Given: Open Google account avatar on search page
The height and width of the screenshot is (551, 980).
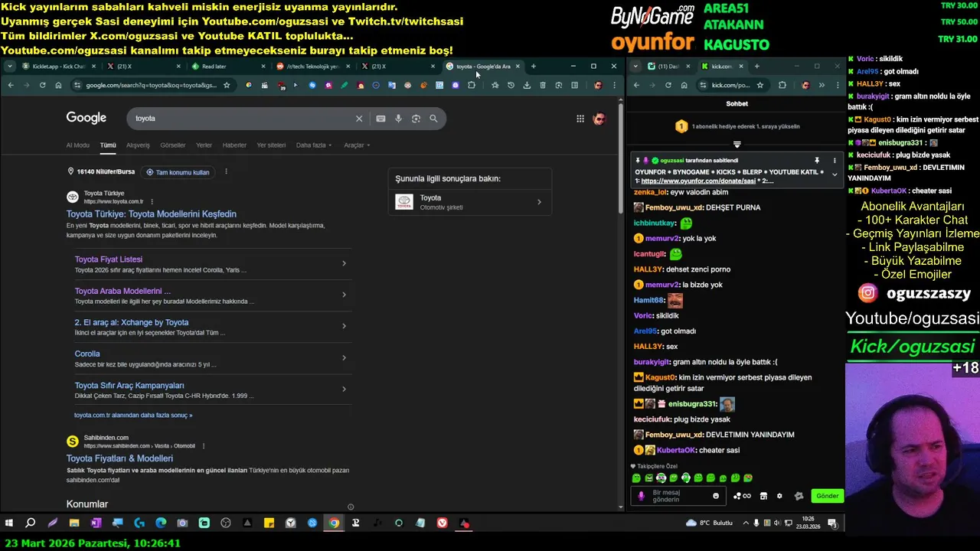Looking at the screenshot, I should pyautogui.click(x=599, y=119).
